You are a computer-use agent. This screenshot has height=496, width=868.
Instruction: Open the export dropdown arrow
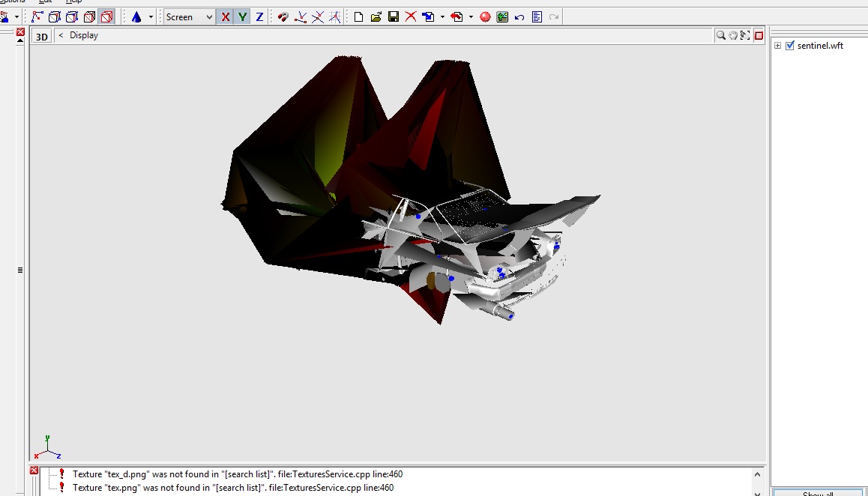pyautogui.click(x=471, y=17)
